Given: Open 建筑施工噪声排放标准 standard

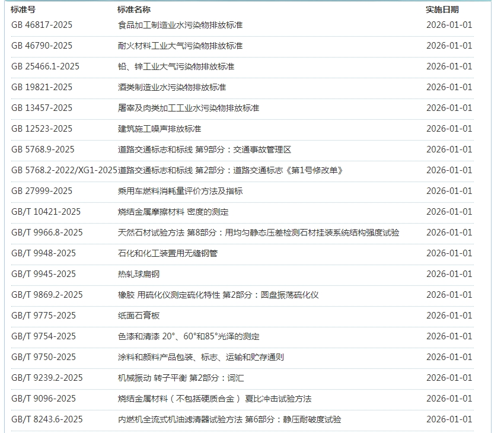Looking at the screenshot, I should (160, 129).
